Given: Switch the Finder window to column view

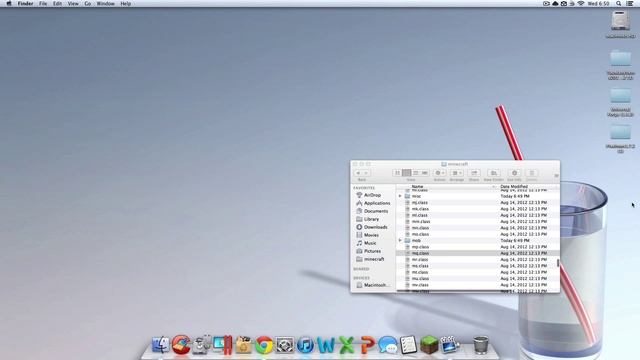Looking at the screenshot, I should click(x=416, y=173).
